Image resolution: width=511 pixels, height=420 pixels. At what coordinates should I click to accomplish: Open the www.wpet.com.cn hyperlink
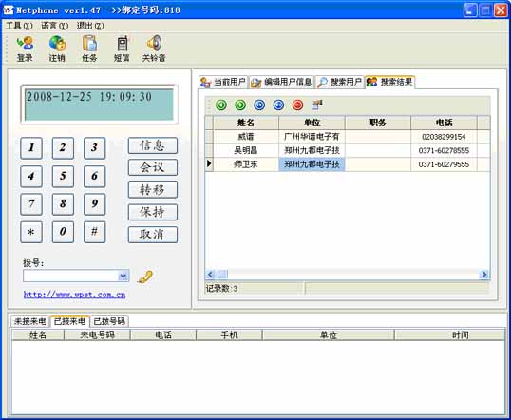click(x=74, y=295)
